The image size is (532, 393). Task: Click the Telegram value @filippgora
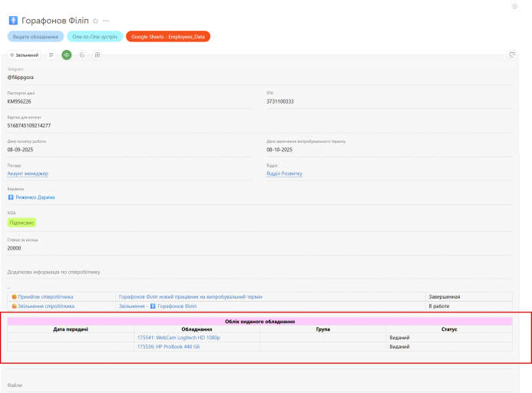point(21,78)
